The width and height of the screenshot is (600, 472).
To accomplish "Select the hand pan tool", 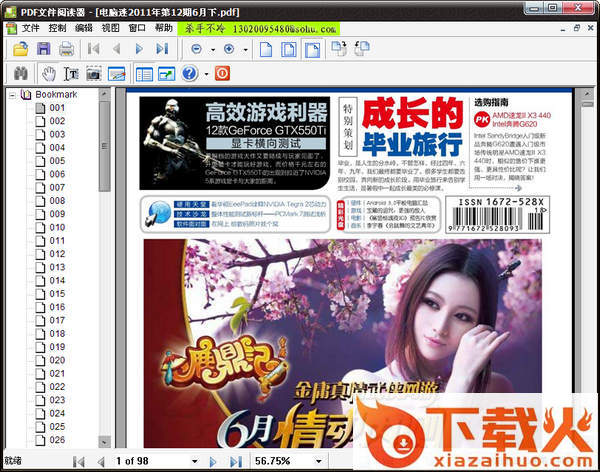I will [x=47, y=74].
